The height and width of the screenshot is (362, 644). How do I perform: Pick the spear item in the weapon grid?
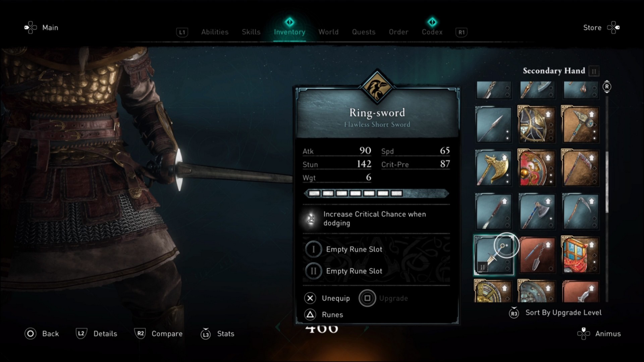tap(493, 124)
